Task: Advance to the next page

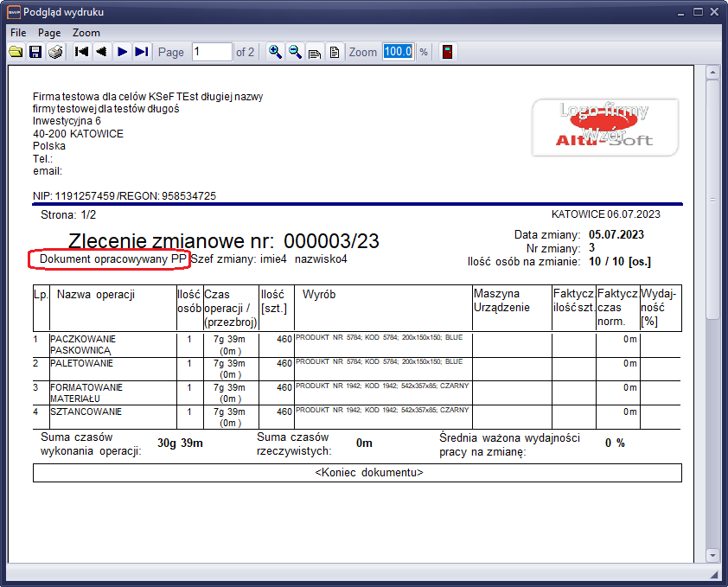Action: 123,52
